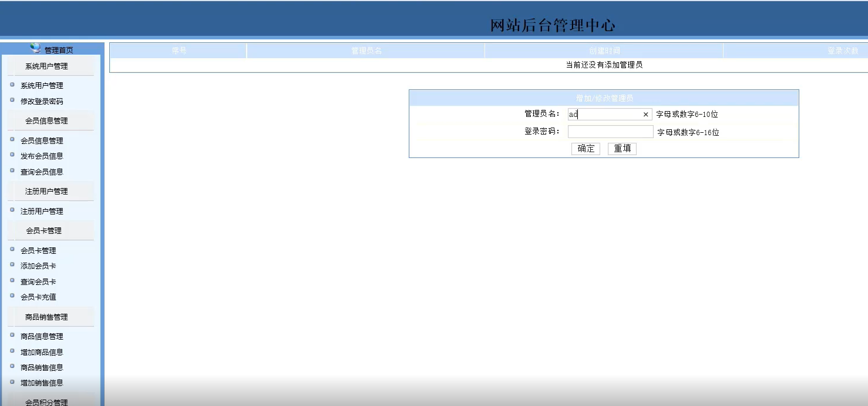
Task: Click the bullet icon beside 会员卡充值
Action: pos(12,296)
